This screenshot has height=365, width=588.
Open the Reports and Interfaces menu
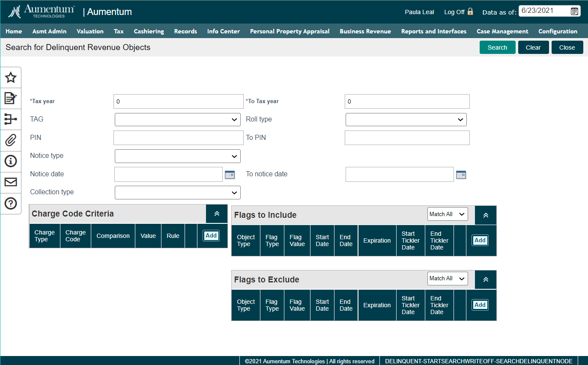tap(434, 31)
